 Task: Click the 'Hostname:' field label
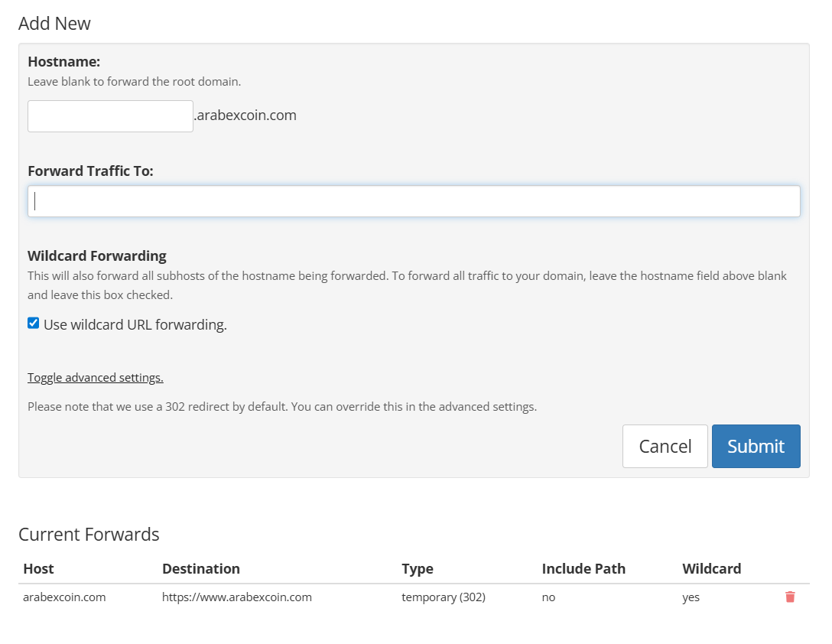tap(64, 61)
